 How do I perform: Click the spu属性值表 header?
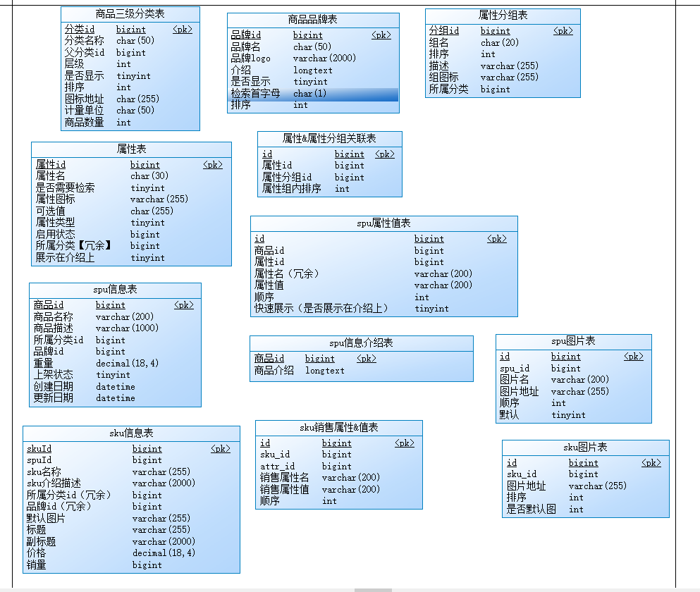click(383, 223)
